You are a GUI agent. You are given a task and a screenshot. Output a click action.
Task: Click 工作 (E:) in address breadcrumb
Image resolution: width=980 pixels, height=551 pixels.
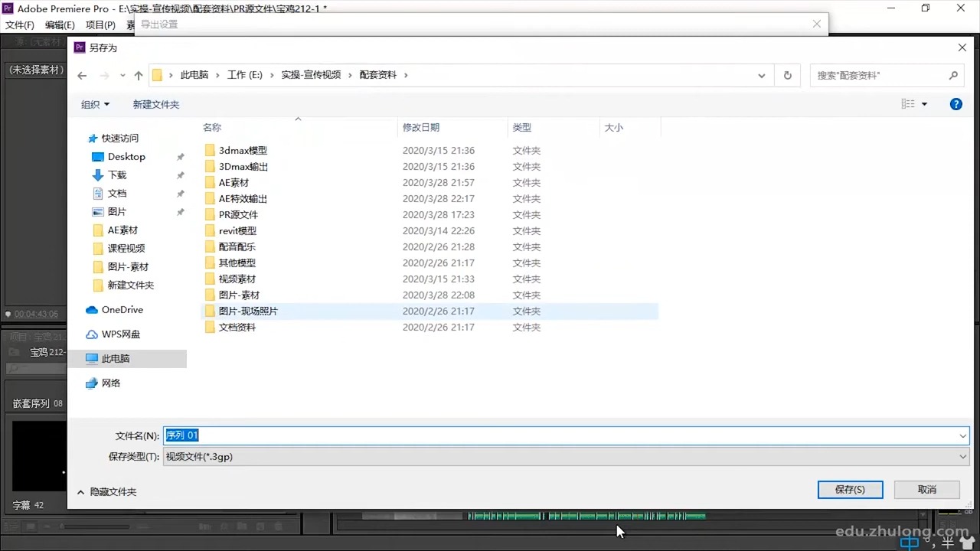(x=245, y=75)
